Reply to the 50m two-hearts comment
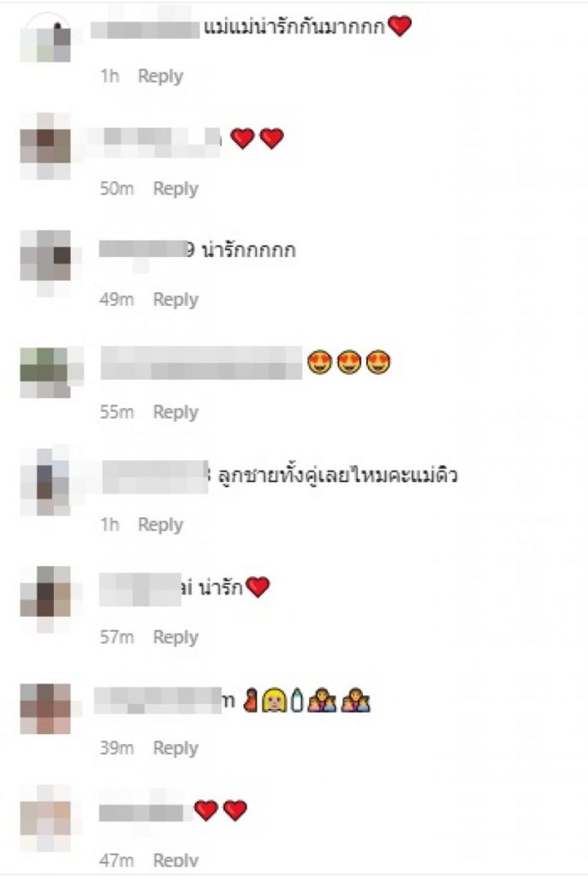Viewport: 588px width, 877px height. [x=175, y=188]
